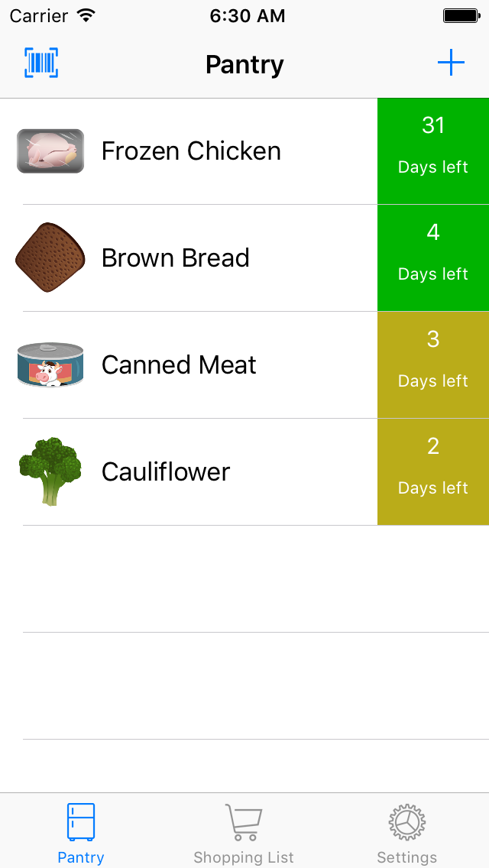The width and height of the screenshot is (489, 868).
Task: Tap the Brown Bread image
Action: tap(50, 257)
